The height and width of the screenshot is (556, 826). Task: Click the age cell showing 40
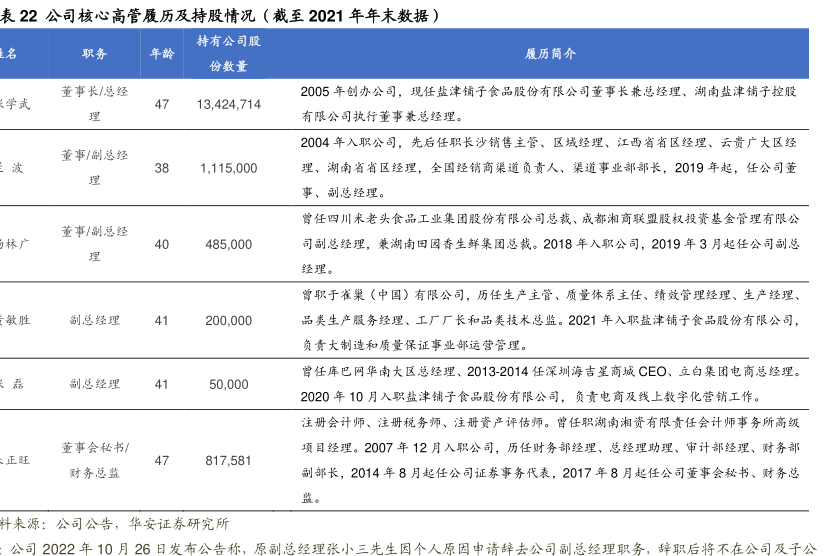click(162, 244)
